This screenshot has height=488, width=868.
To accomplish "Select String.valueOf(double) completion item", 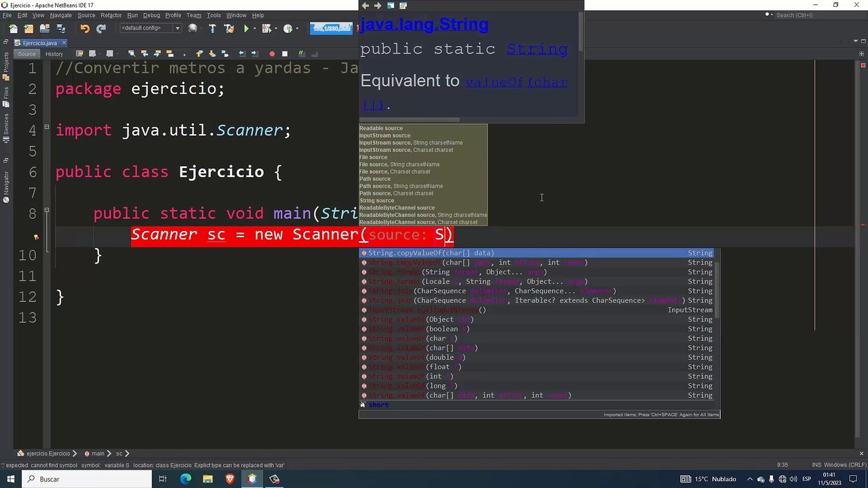I will point(536,357).
